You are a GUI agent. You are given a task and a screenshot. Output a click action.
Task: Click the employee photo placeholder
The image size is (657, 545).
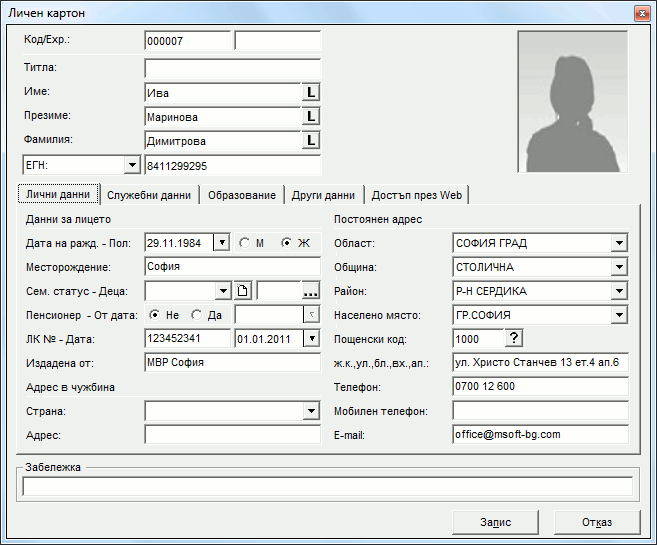(572, 101)
